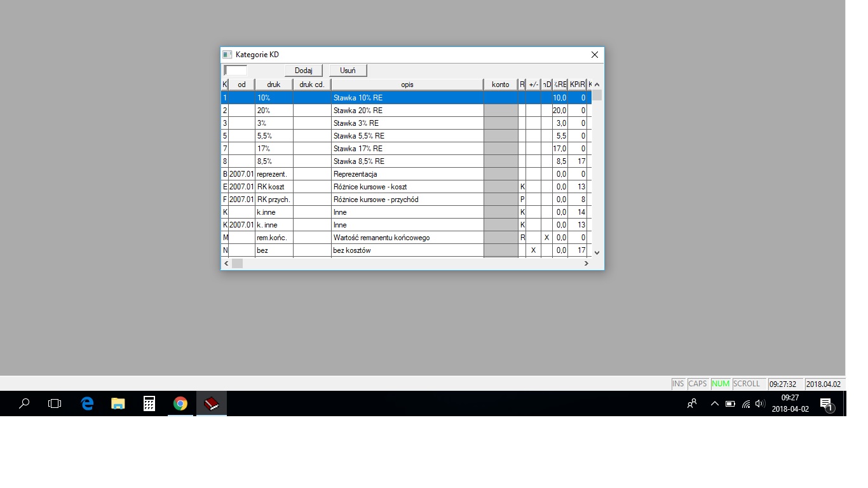Click the red book app taskbar icon
Image resolution: width=868 pixels, height=488 pixels.
coord(212,403)
